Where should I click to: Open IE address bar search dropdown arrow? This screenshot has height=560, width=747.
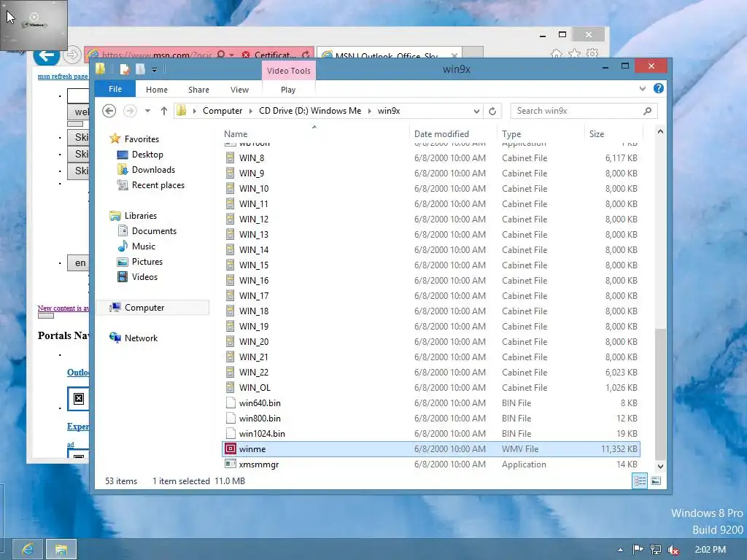(x=231, y=55)
